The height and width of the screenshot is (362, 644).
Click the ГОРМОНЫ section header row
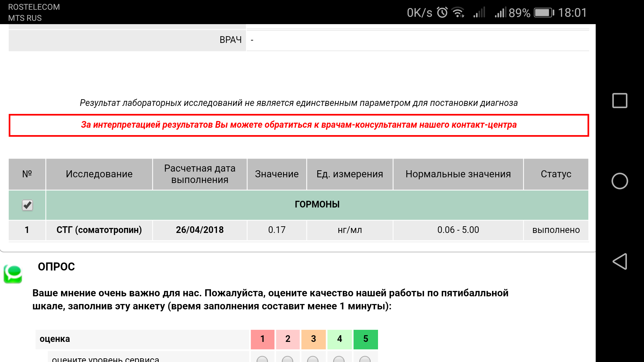[x=317, y=204]
